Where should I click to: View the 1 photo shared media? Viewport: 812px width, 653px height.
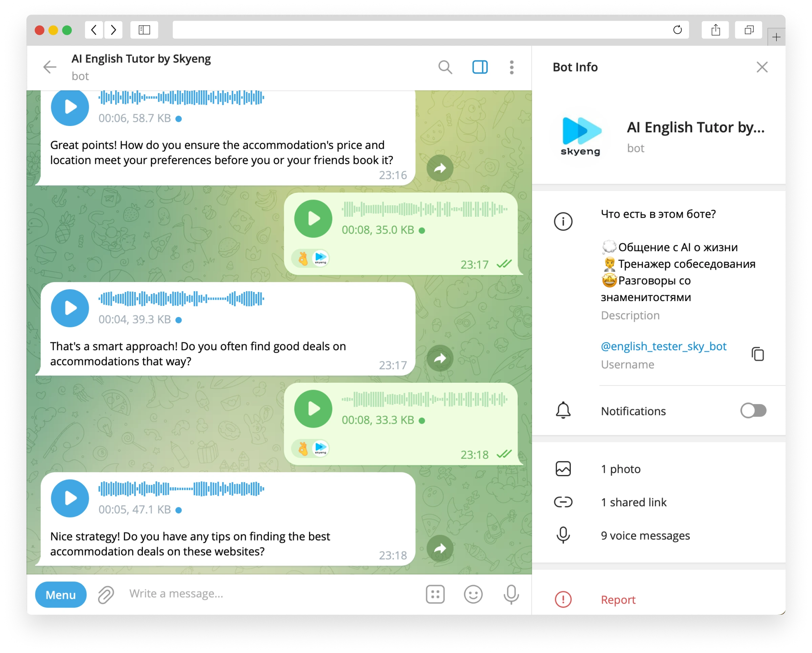point(620,469)
